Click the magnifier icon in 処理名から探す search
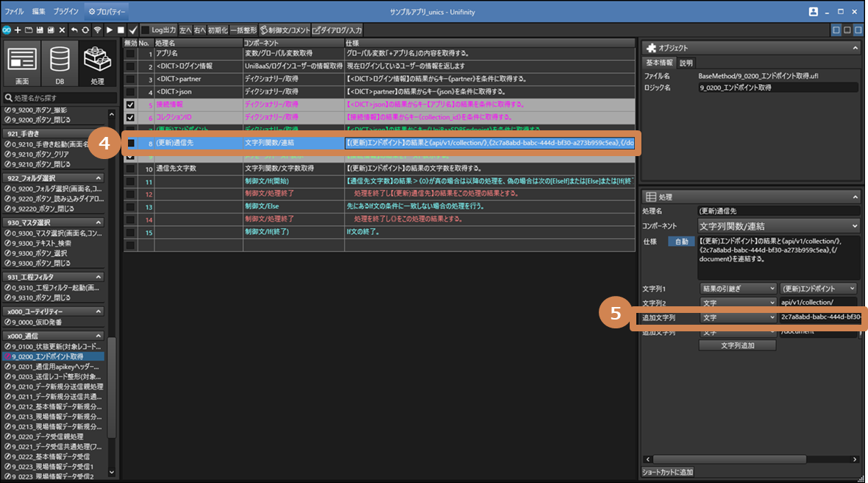This screenshot has height=483, width=868. point(8,97)
